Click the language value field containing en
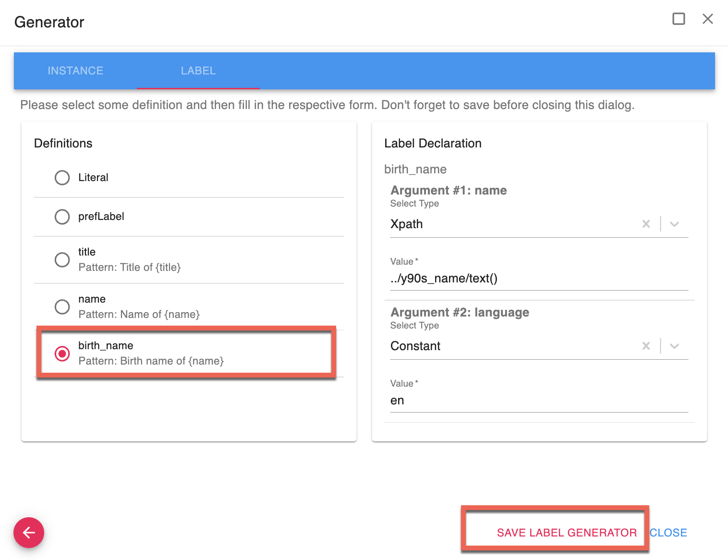 (539, 401)
